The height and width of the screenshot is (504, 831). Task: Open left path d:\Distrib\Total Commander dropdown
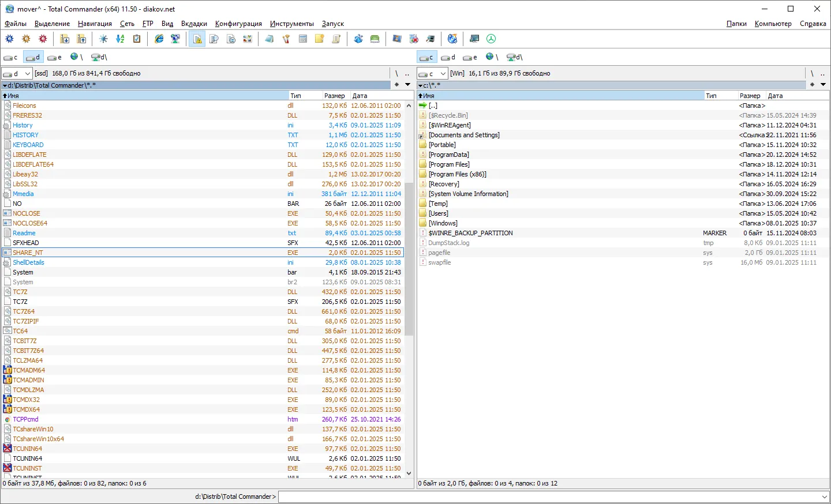point(5,85)
